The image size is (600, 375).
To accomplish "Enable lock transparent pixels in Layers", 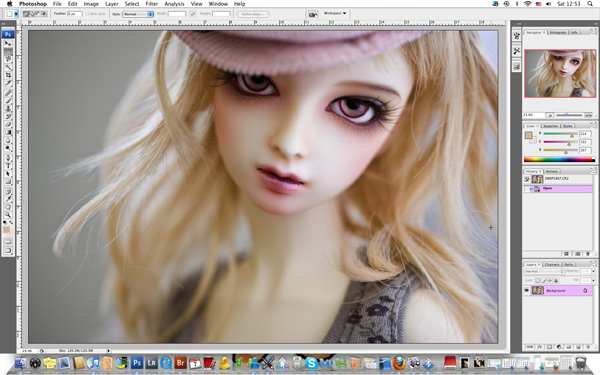I will pyautogui.click(x=537, y=280).
